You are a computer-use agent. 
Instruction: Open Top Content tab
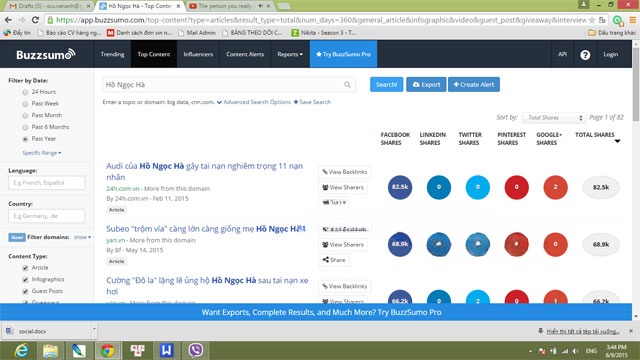click(x=154, y=54)
